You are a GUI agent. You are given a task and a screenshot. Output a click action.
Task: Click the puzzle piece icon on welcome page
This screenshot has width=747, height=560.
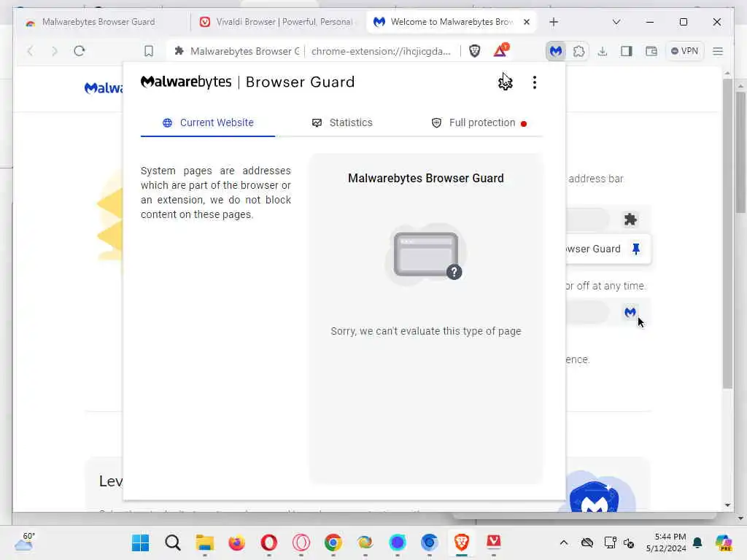point(630,219)
